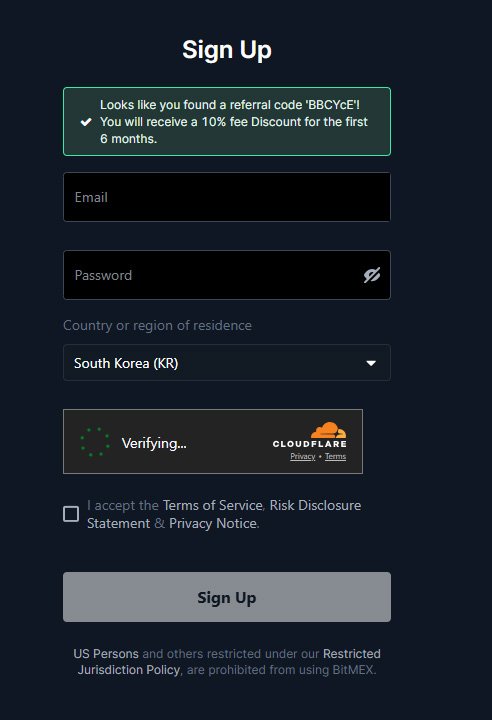Image resolution: width=492 pixels, height=720 pixels.
Task: Open Cloudflare Terms link
Action: point(335,456)
